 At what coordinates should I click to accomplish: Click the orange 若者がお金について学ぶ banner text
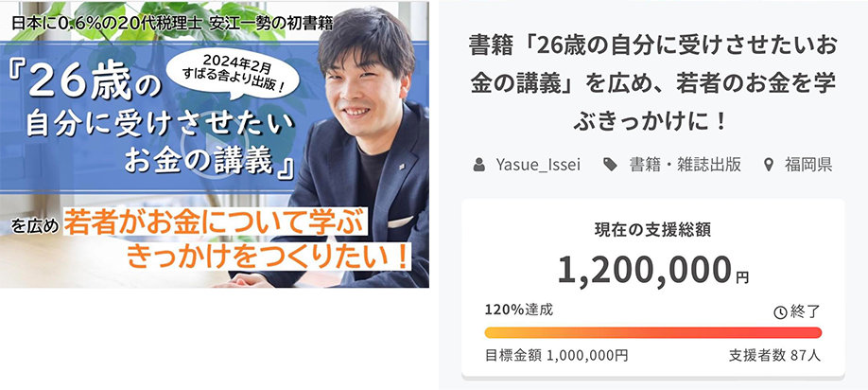point(216,222)
